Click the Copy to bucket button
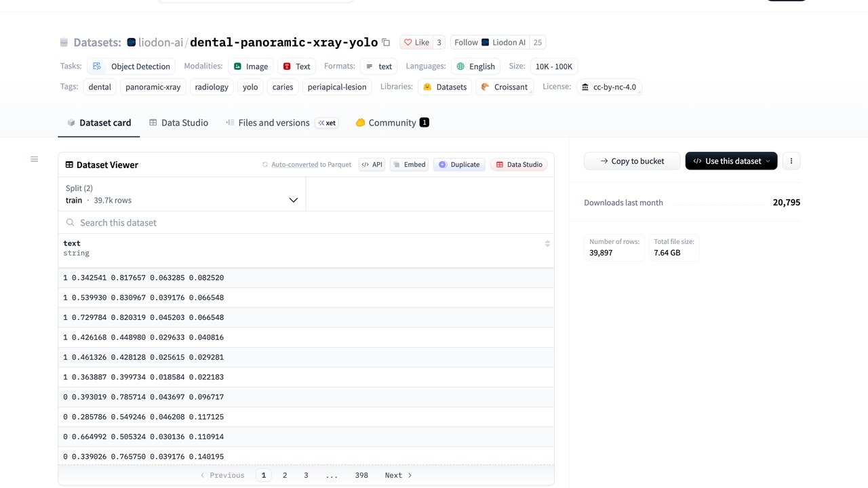Image resolution: width=868 pixels, height=488 pixels. coord(632,161)
